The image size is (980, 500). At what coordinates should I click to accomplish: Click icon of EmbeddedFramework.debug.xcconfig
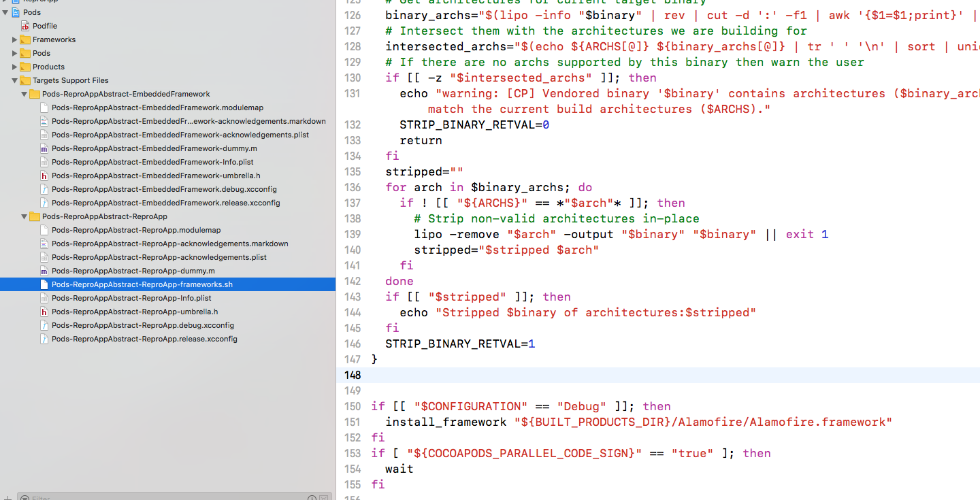[x=44, y=189]
